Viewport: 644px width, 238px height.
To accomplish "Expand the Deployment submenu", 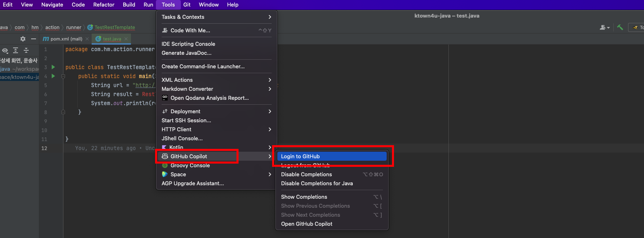I will coord(216,111).
